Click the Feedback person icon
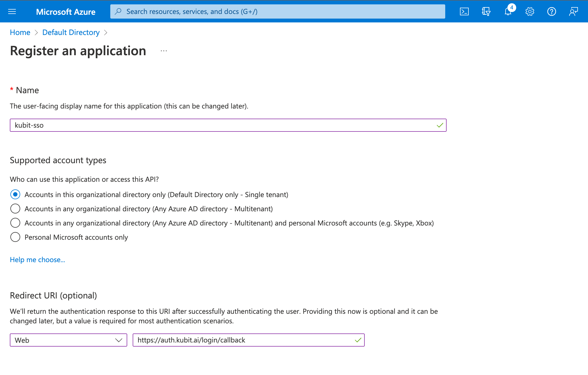The height and width of the screenshot is (375, 588). point(573,11)
